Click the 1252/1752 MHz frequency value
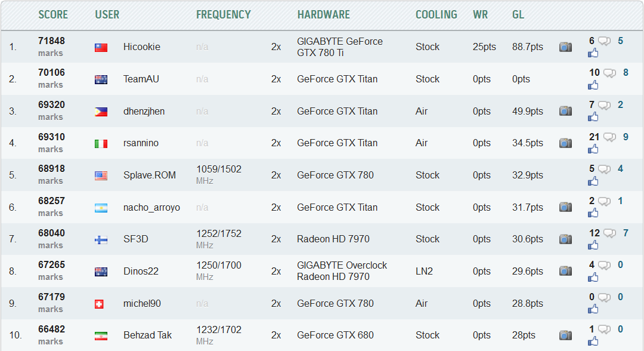644x351 pixels. (x=218, y=239)
